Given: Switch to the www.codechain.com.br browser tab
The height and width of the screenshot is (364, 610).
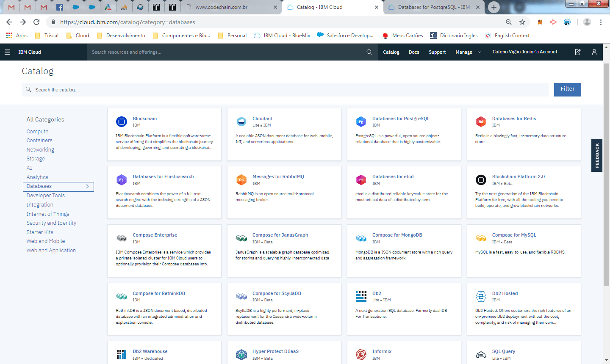Looking at the screenshot, I should pyautogui.click(x=231, y=7).
